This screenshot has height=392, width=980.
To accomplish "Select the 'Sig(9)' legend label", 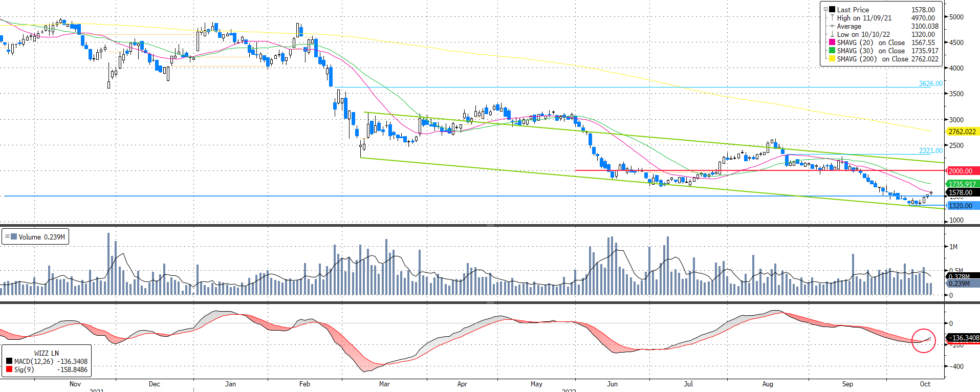I will [24, 369].
